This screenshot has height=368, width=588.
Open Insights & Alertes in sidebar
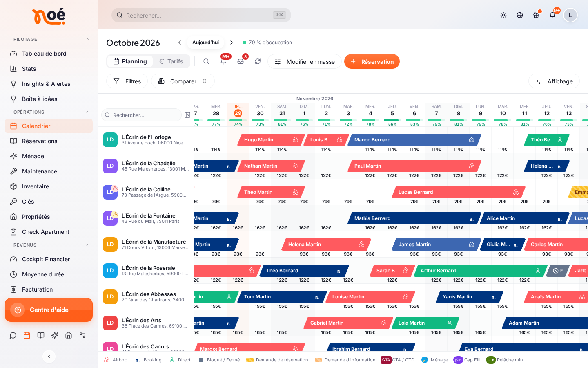point(49,84)
